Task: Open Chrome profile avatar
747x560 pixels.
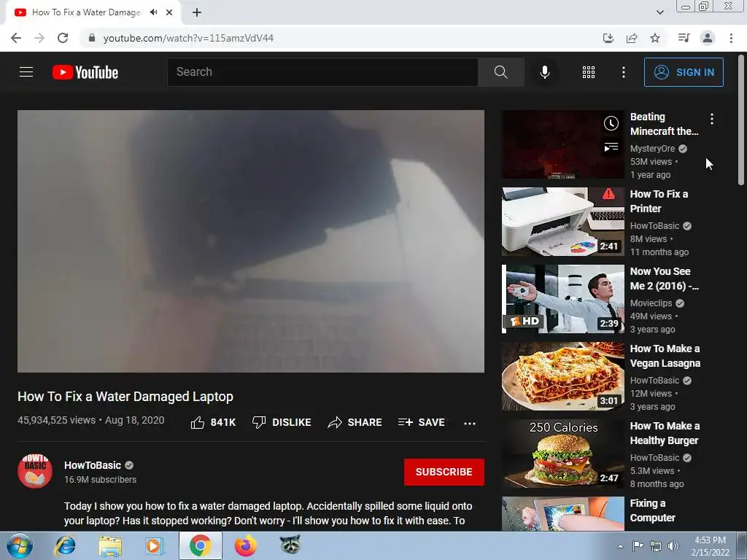Action: [x=708, y=38]
